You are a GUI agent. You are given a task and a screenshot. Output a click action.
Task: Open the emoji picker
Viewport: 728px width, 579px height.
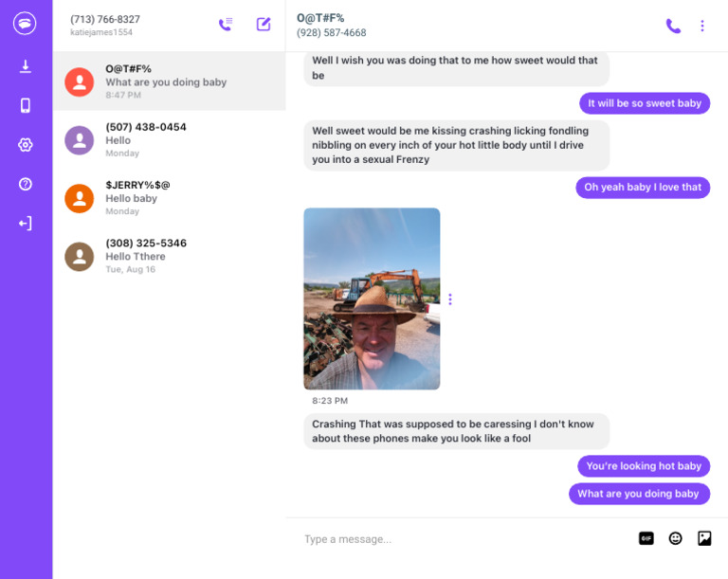click(x=676, y=538)
